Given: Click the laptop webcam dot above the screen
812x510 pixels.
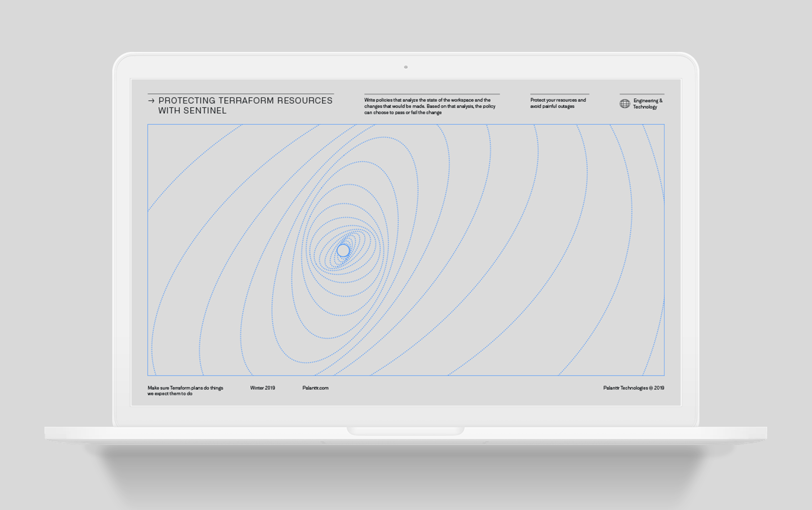Looking at the screenshot, I should (x=406, y=67).
